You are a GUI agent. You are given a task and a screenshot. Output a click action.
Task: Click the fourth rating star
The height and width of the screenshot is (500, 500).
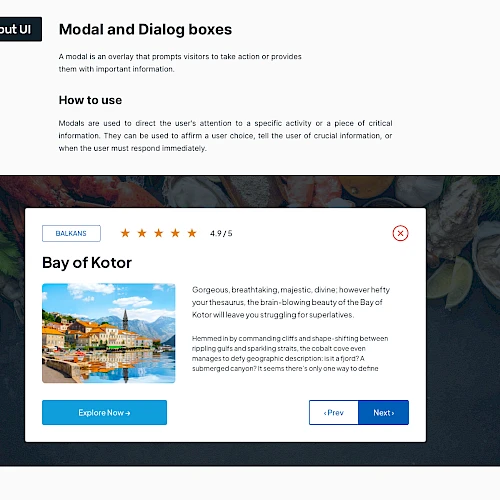click(175, 233)
